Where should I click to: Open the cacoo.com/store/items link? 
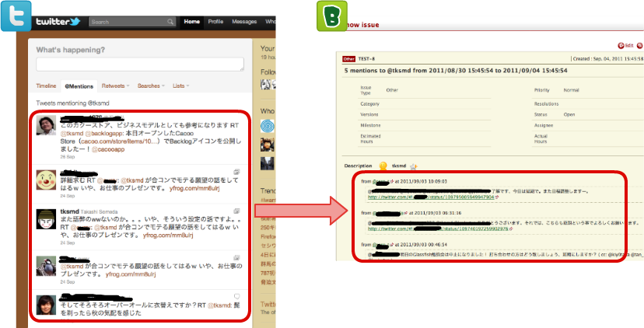119,141
